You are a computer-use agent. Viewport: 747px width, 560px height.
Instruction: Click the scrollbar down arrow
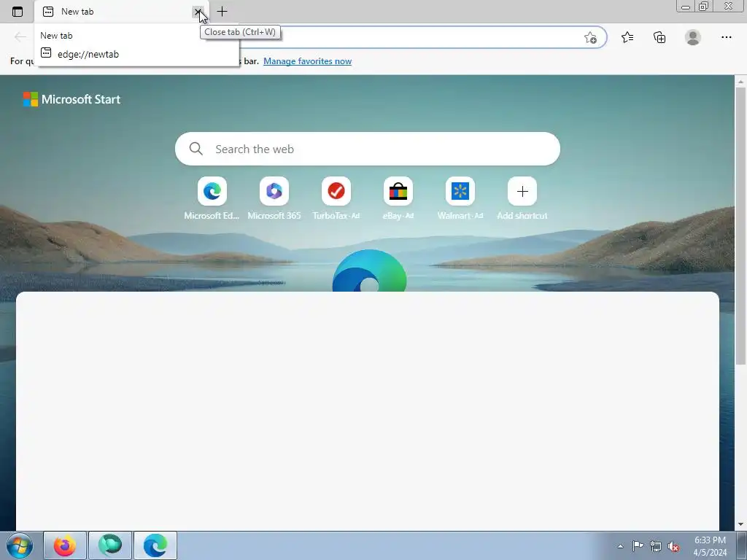[x=740, y=524]
